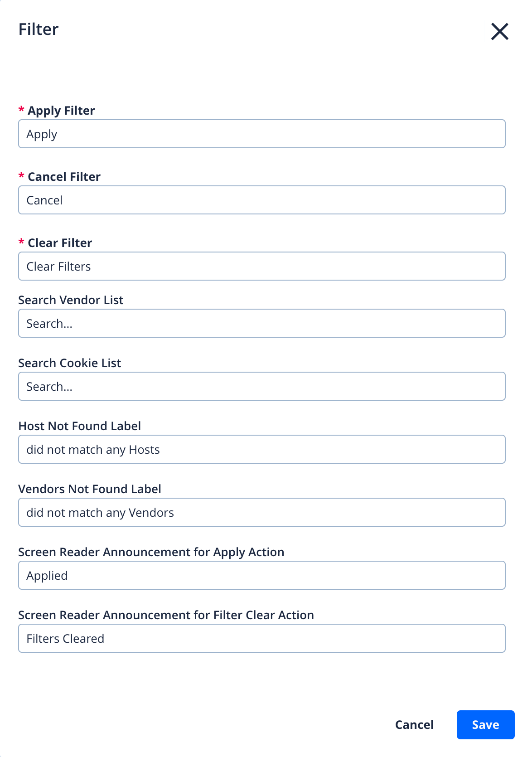The height and width of the screenshot is (757, 532).
Task: Click the "Filter" dialog heading
Action: (x=39, y=29)
